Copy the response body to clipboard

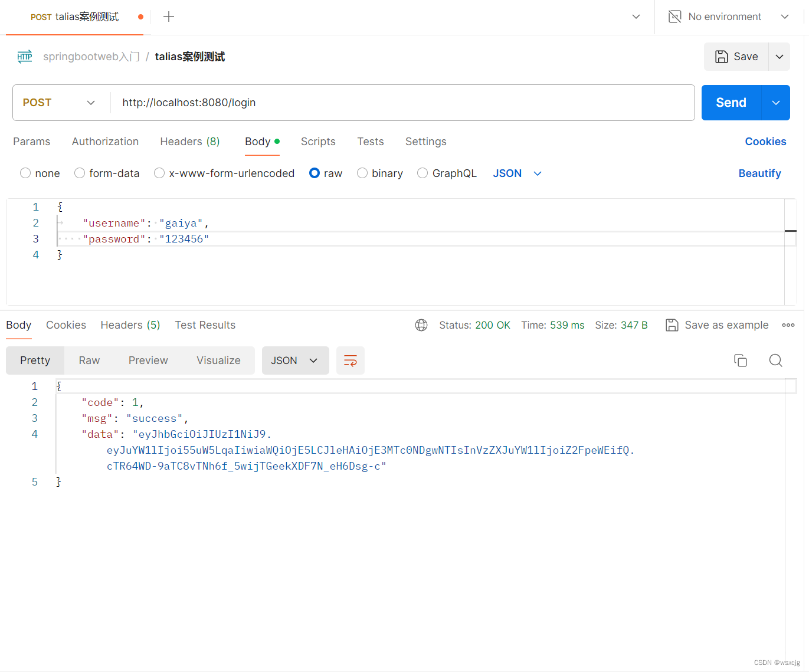point(741,360)
